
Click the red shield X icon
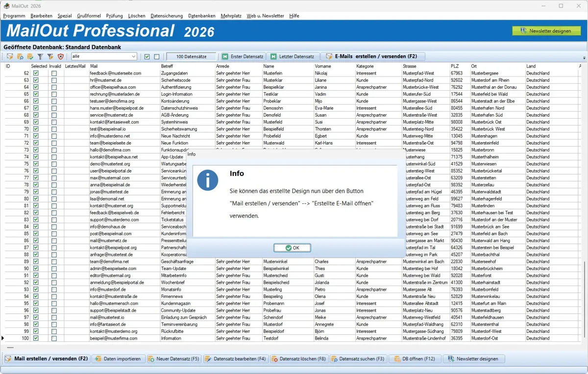[61, 57]
